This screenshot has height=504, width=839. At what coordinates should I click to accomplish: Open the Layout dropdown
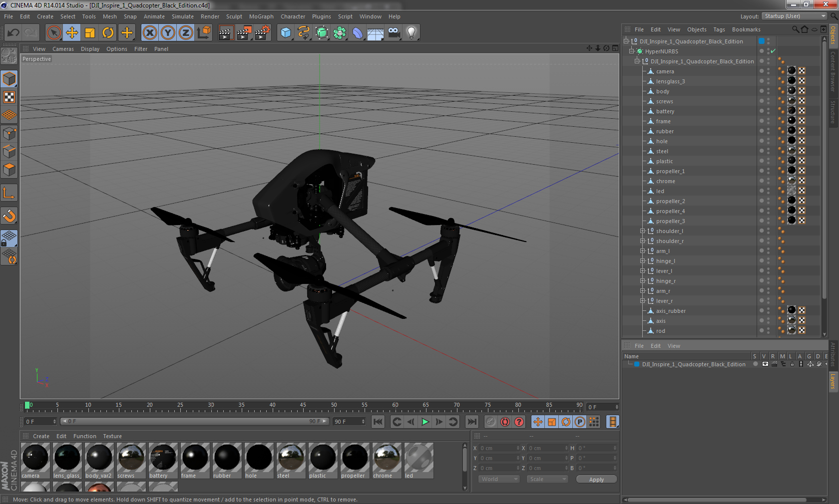click(x=795, y=16)
